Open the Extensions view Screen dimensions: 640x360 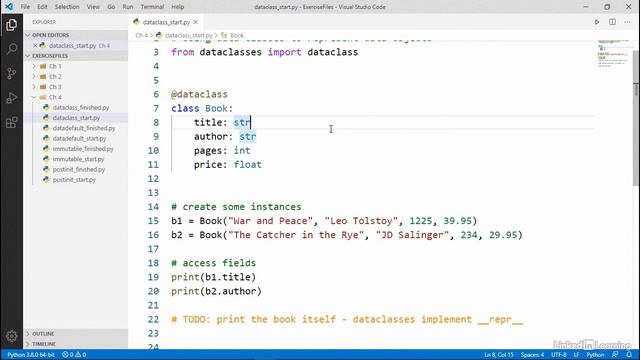click(x=11, y=122)
